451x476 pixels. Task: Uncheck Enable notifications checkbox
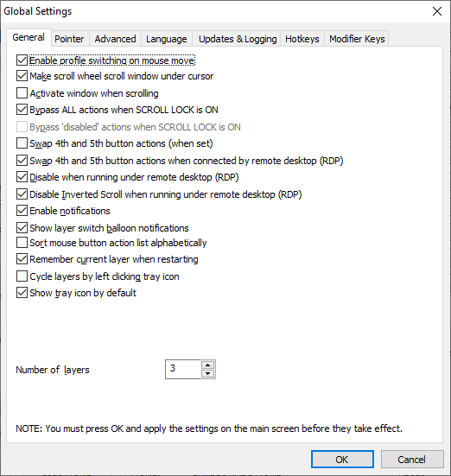tap(22, 211)
